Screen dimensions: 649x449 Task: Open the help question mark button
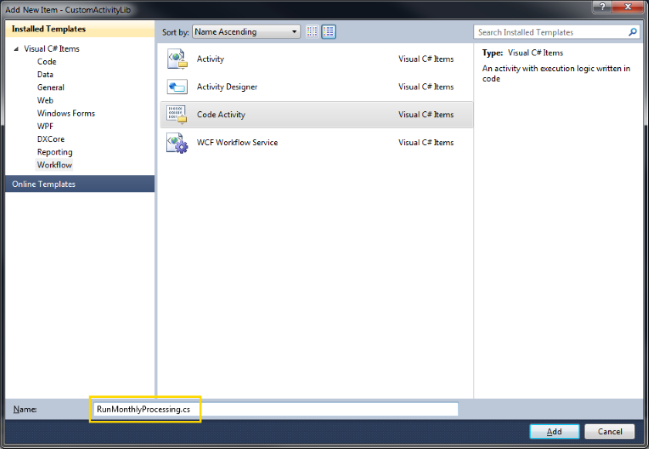click(x=603, y=7)
